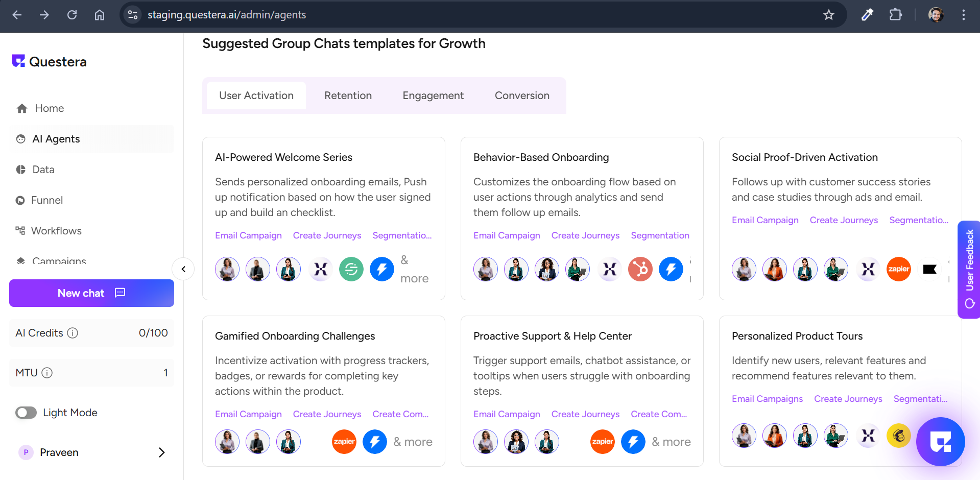980x480 pixels.
Task: Toggle the Light Mode switch
Action: tap(26, 413)
